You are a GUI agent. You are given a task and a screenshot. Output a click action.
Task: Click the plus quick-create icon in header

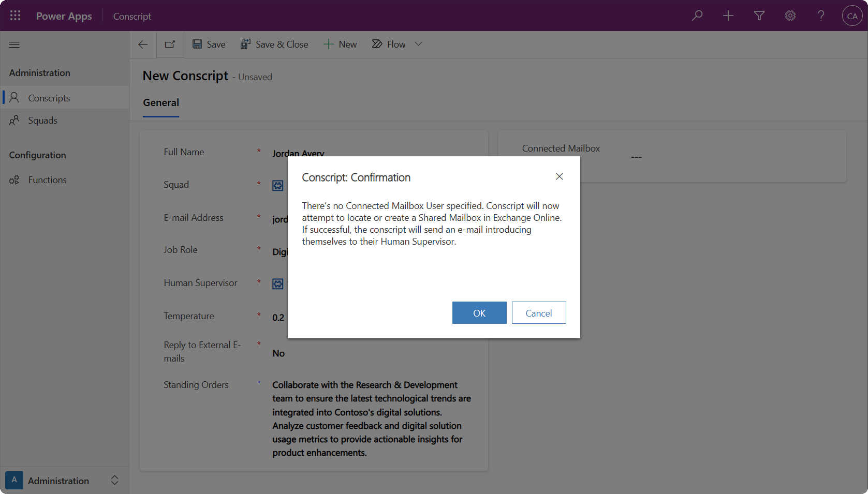coord(728,16)
